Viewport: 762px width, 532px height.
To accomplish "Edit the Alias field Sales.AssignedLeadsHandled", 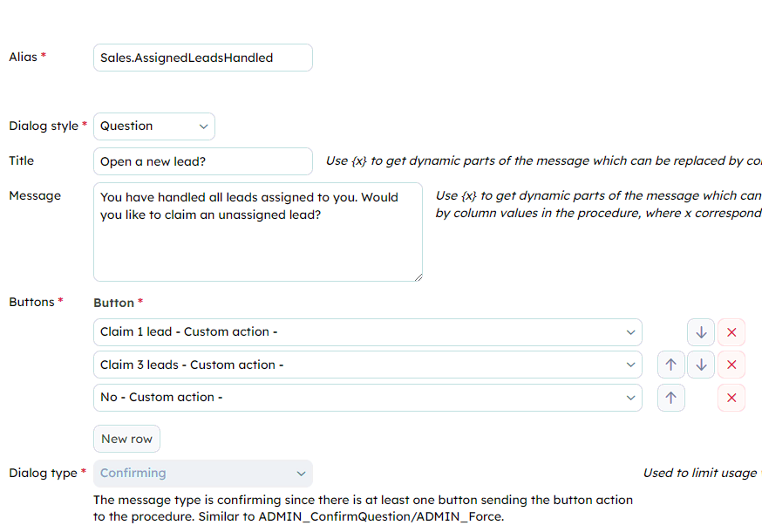I will pos(203,58).
